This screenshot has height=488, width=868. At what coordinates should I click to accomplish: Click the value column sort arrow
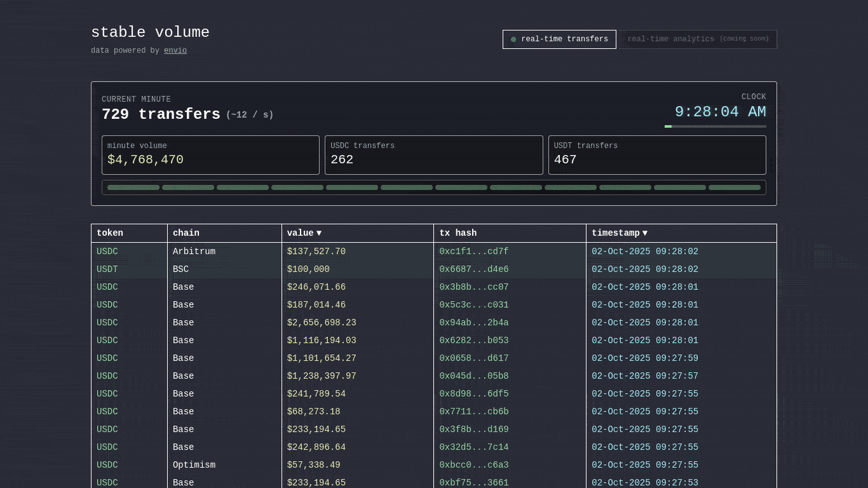(319, 233)
